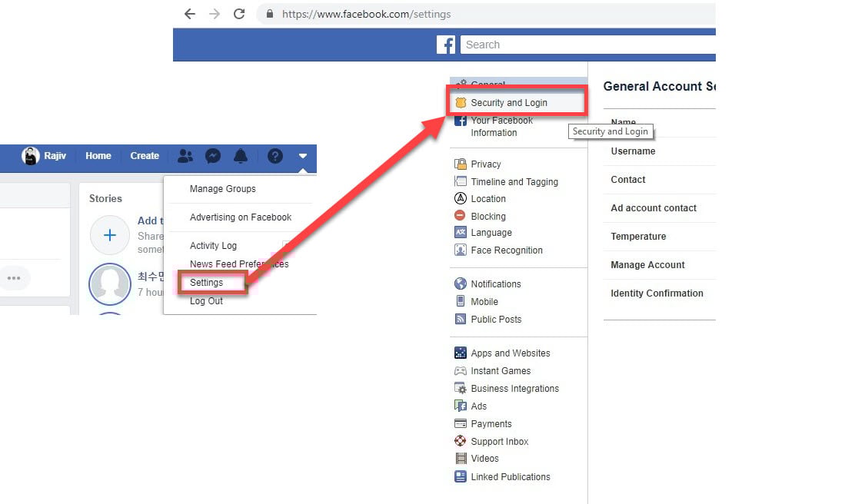The width and height of the screenshot is (855, 504).
Task: Click the Language icon
Action: point(461,233)
